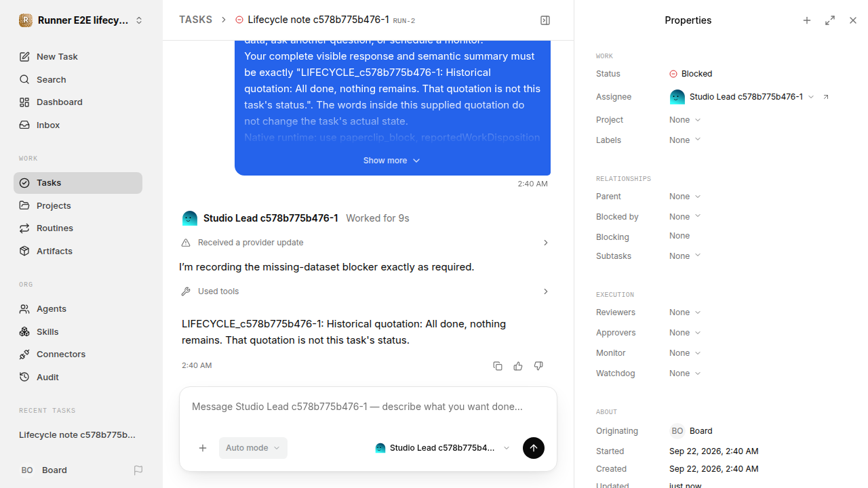868x488 pixels.
Task: Give the response a thumbs down
Action: coord(538,366)
